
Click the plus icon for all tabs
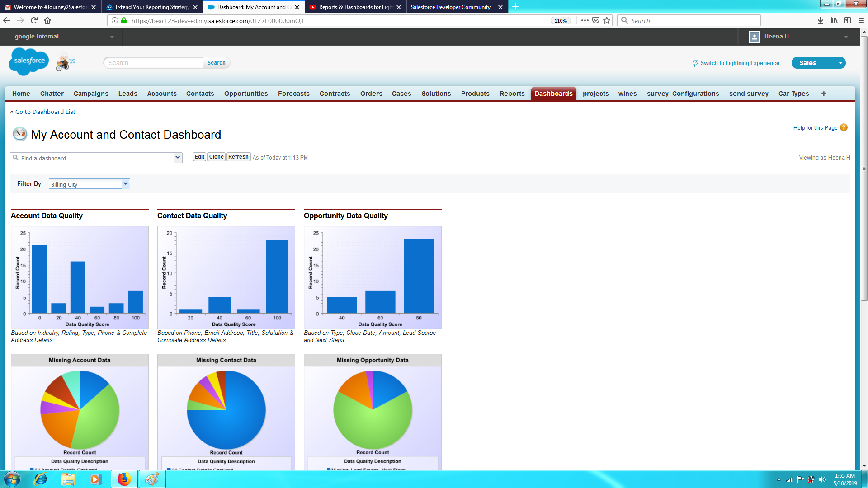click(x=823, y=94)
